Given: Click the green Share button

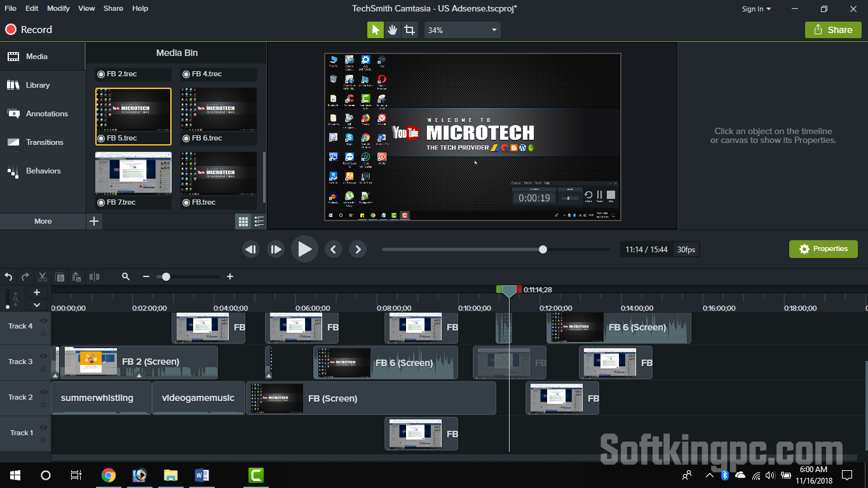Looking at the screenshot, I should tap(833, 30).
